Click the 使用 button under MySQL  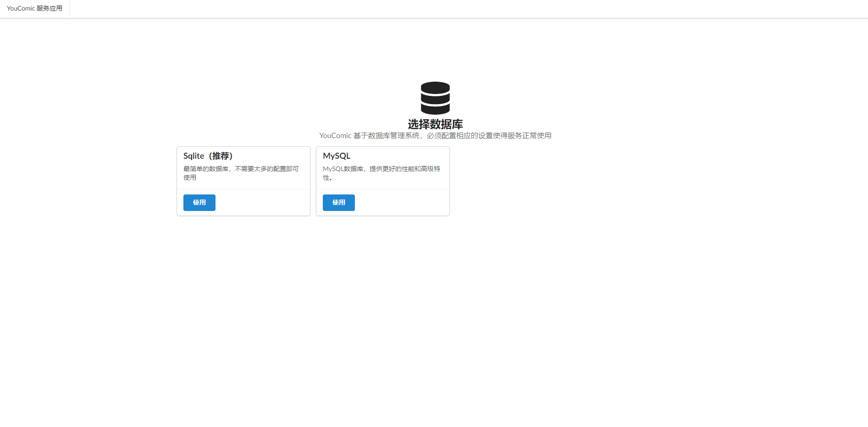(x=339, y=203)
